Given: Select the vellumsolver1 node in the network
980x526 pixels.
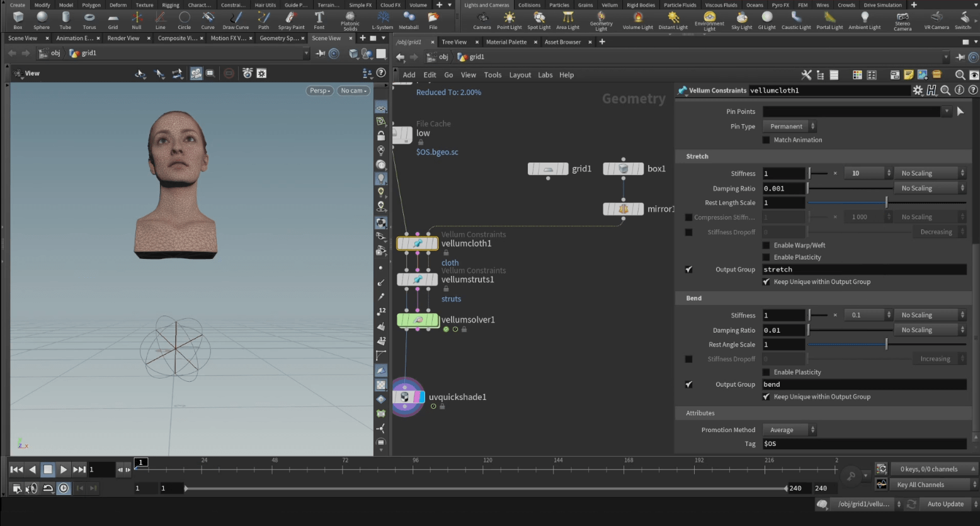Looking at the screenshot, I should pyautogui.click(x=418, y=319).
